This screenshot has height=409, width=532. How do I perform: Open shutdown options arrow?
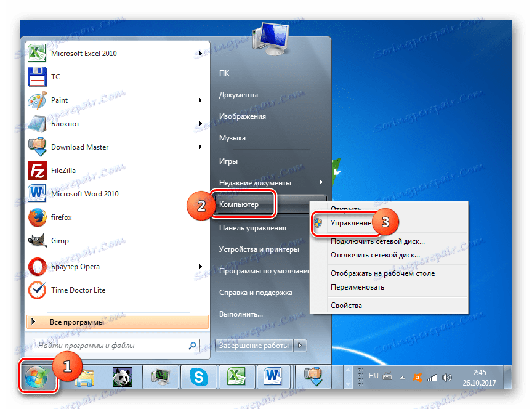coord(300,346)
